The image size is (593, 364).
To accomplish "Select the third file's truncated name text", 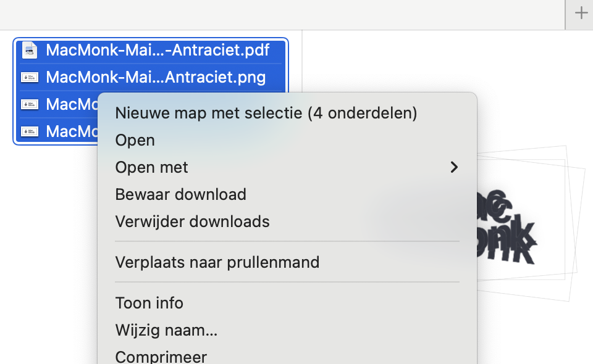I will click(x=71, y=104).
